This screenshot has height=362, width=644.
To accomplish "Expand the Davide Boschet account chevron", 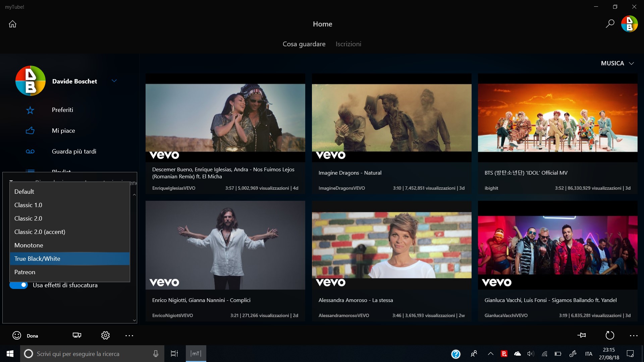I will pos(114,81).
